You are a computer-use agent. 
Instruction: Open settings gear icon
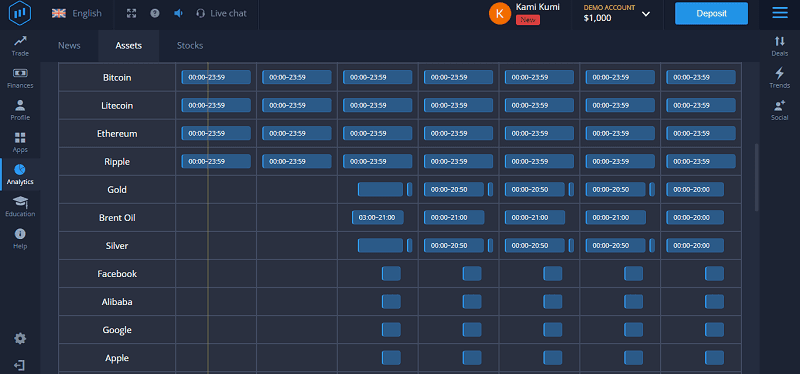click(x=20, y=338)
